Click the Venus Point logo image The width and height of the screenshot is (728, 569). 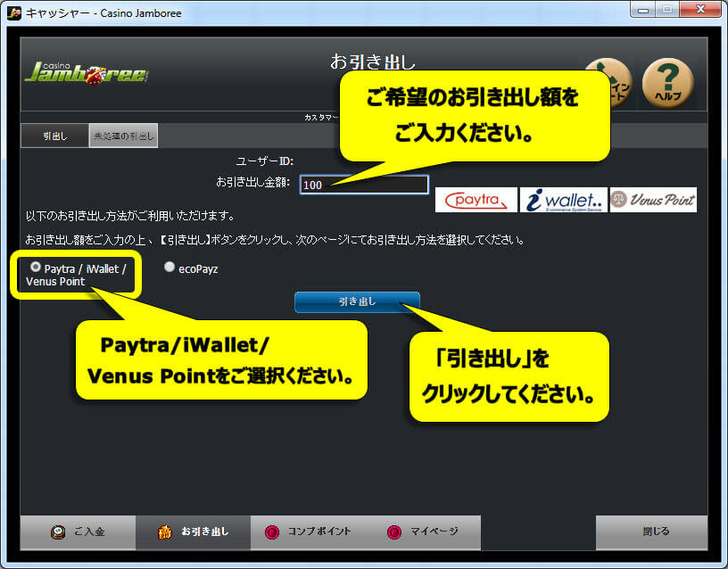point(653,200)
